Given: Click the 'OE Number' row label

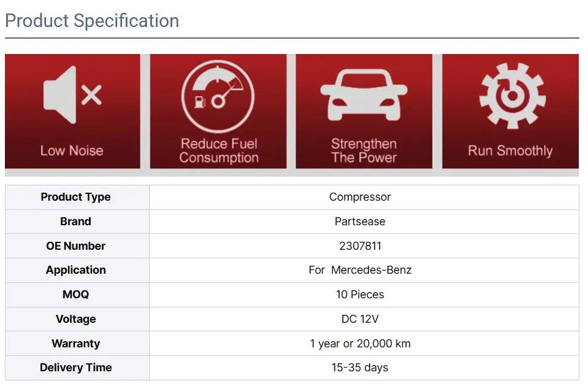Looking at the screenshot, I should click(76, 246).
